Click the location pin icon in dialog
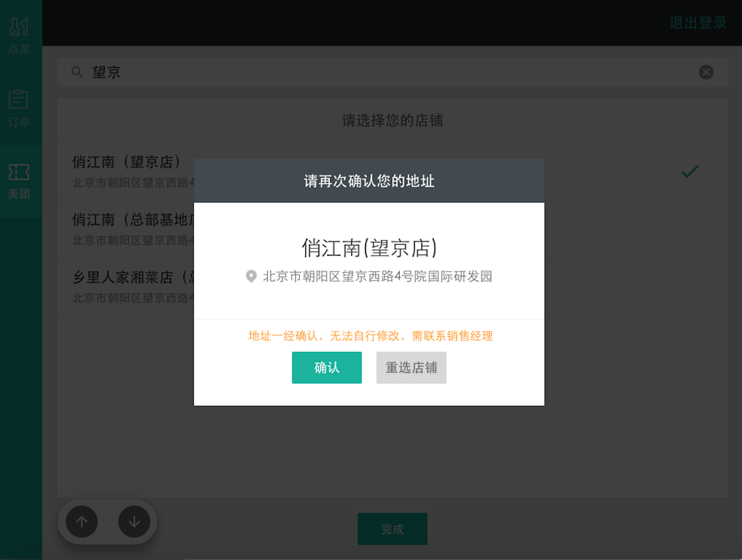Image resolution: width=742 pixels, height=560 pixels. pyautogui.click(x=251, y=276)
